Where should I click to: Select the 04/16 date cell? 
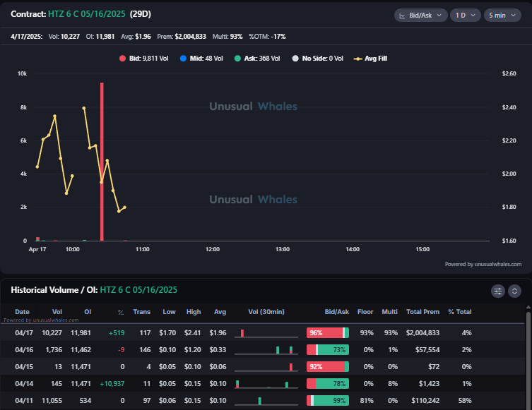pyautogui.click(x=24, y=350)
